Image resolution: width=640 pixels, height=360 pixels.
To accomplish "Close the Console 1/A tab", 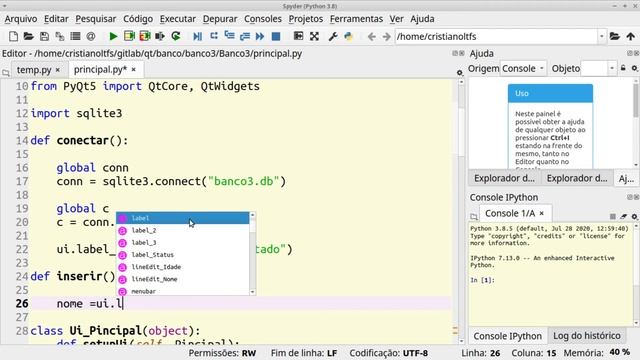I will [542, 213].
